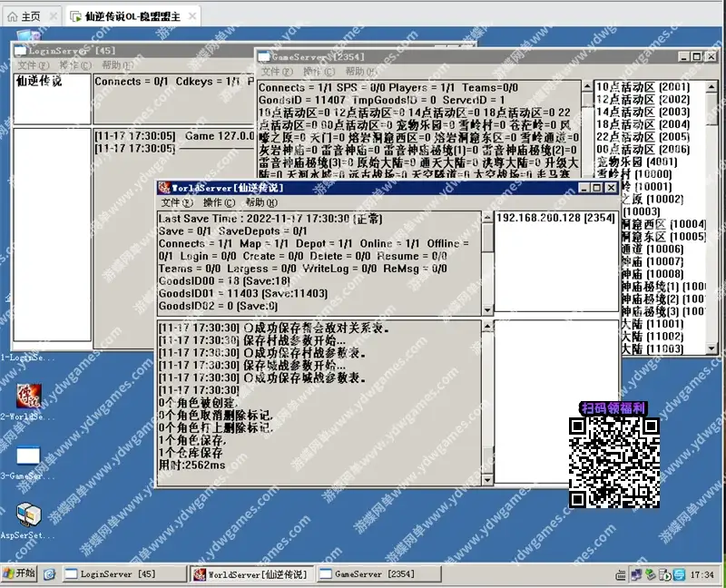Screen dimensions: 726x588
Task: Close the WorldServer window
Action: pyautogui.click(x=611, y=188)
